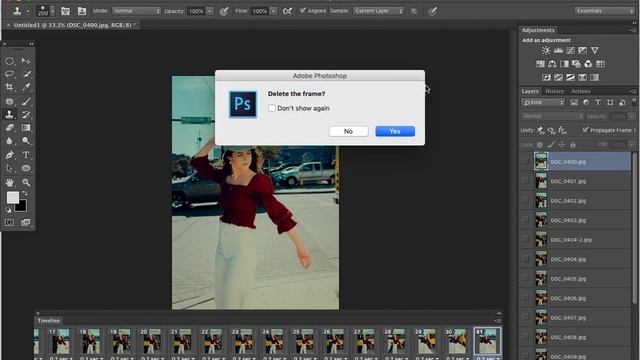This screenshot has width=640, height=360.
Task: Open the Sample Current Layer dropdown
Action: (x=378, y=11)
